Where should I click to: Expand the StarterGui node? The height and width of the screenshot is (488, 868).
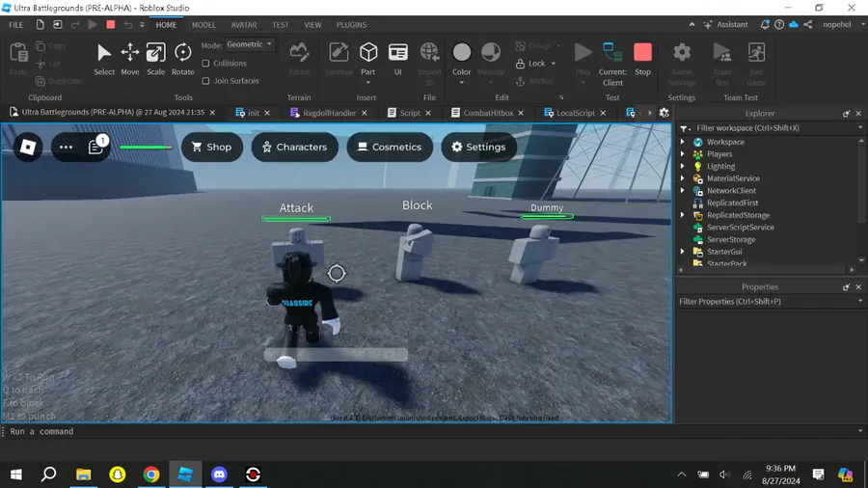pos(683,251)
